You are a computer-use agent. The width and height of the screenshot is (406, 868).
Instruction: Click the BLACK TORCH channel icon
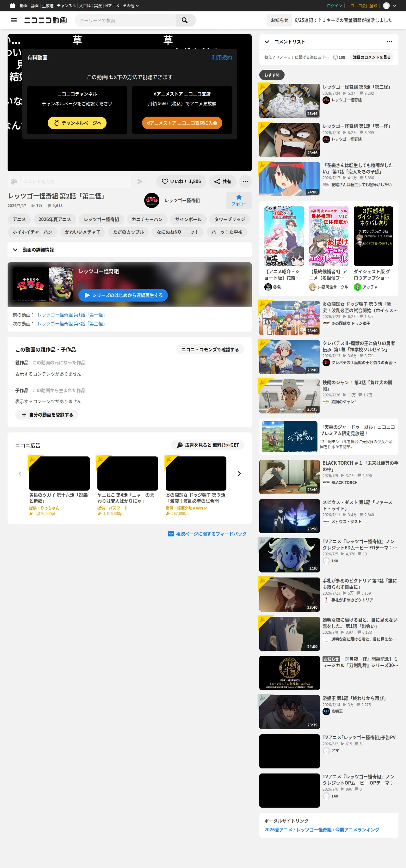[x=326, y=482]
